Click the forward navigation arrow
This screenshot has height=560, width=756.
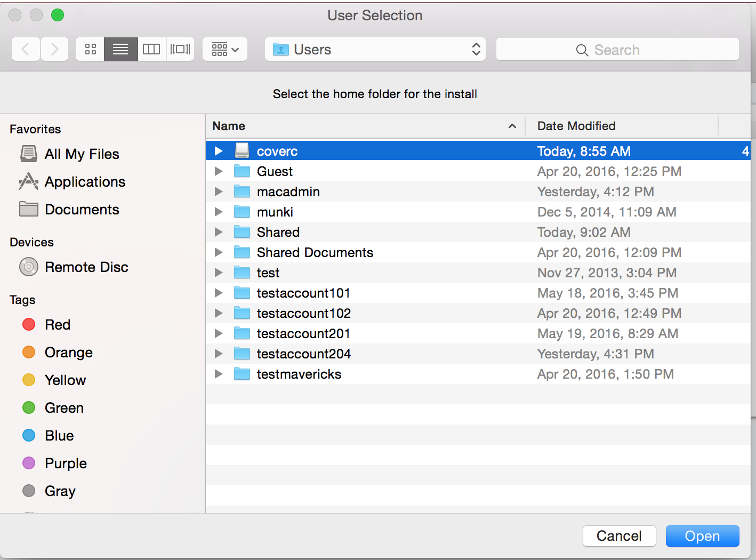click(54, 50)
